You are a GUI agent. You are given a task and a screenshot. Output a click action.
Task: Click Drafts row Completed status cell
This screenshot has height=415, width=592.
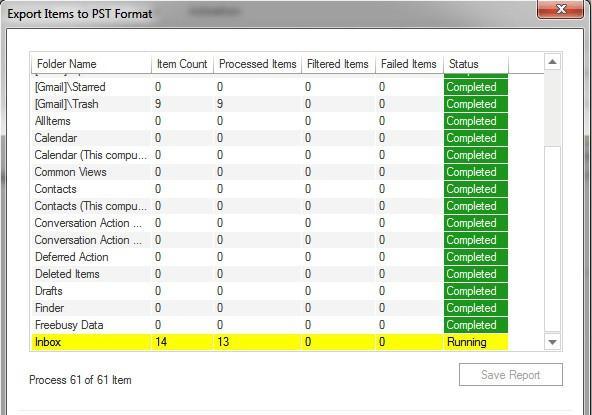coord(476,291)
